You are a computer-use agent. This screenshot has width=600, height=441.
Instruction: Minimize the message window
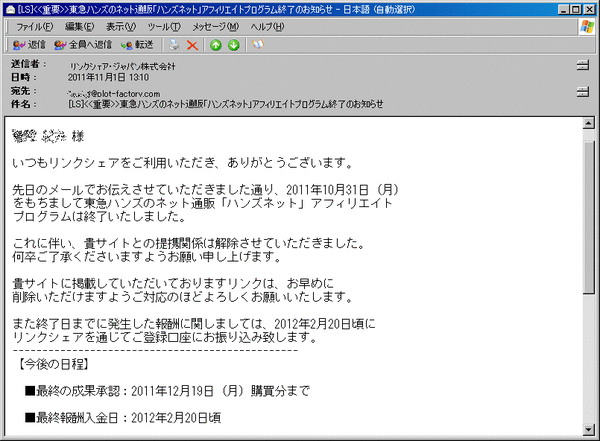pos(563,10)
